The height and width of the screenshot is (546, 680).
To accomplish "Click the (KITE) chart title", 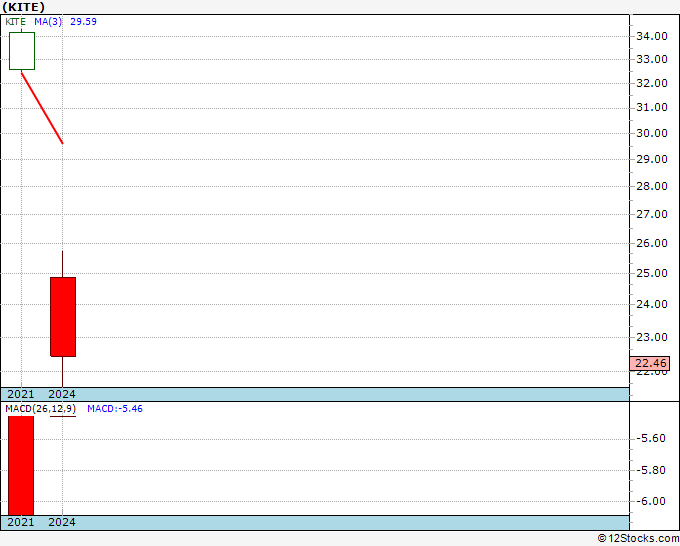I will tap(23, 7).
